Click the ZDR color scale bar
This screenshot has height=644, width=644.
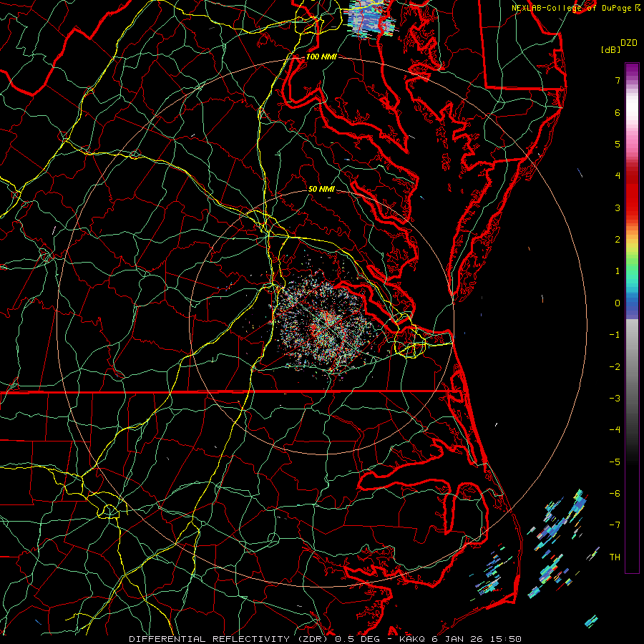coord(632,318)
